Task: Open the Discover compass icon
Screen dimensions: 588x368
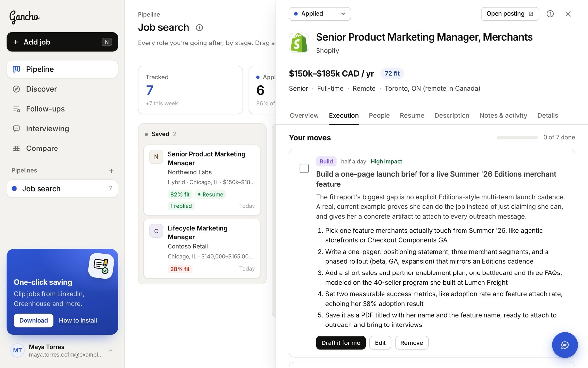Action: (16, 89)
